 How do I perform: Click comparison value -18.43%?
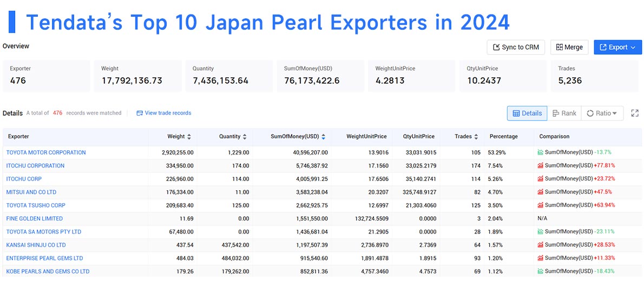tap(604, 271)
